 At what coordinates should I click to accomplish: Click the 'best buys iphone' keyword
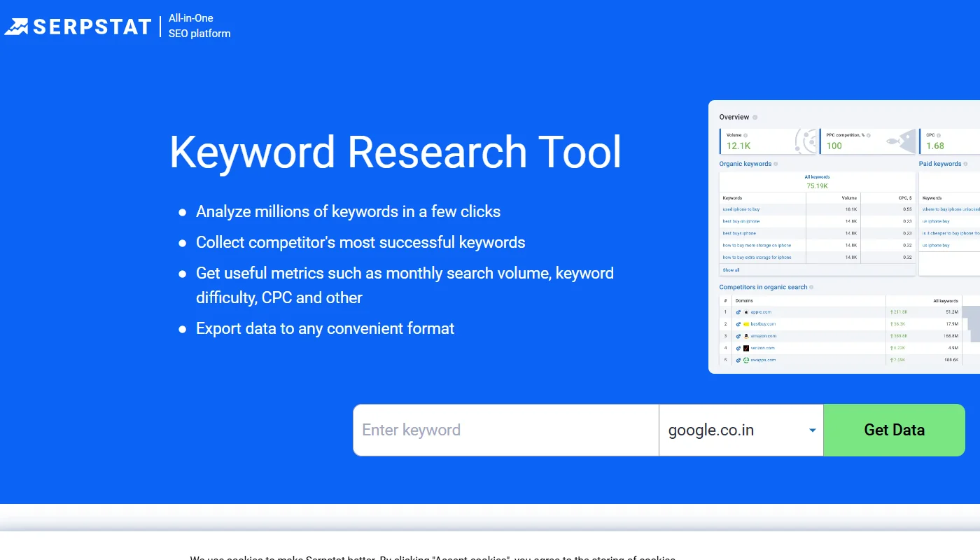click(x=739, y=233)
